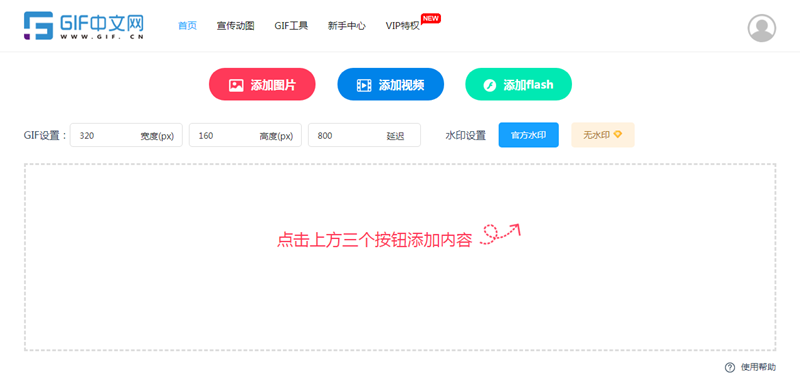Viewport: 800px width, 383px height.
Task: Open the VIP特权 menu item
Action: (403, 25)
